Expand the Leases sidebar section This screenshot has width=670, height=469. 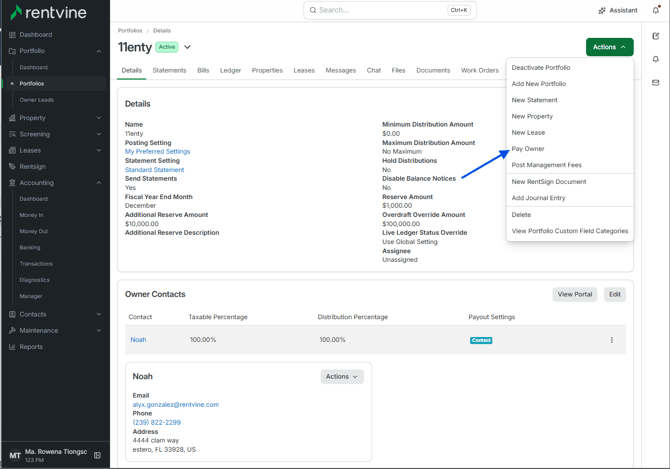[x=99, y=150]
